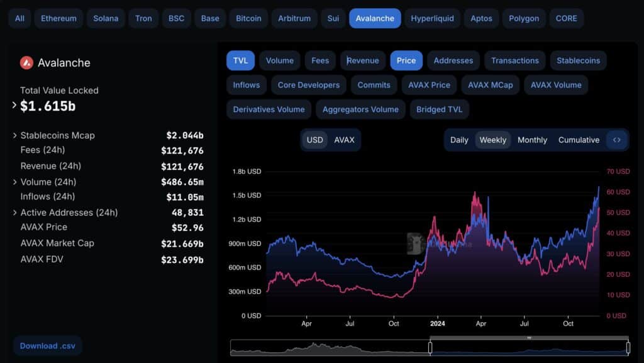Screen dimensions: 644x363
Task: Click the AVAX FDV value $23.699b
Action: pyautogui.click(x=182, y=260)
